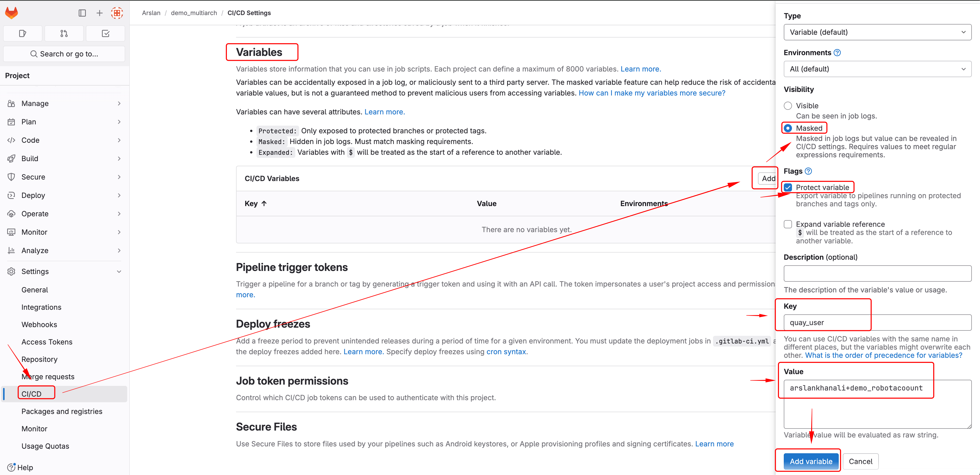Open Usage Quotas settings item

[x=45, y=446]
